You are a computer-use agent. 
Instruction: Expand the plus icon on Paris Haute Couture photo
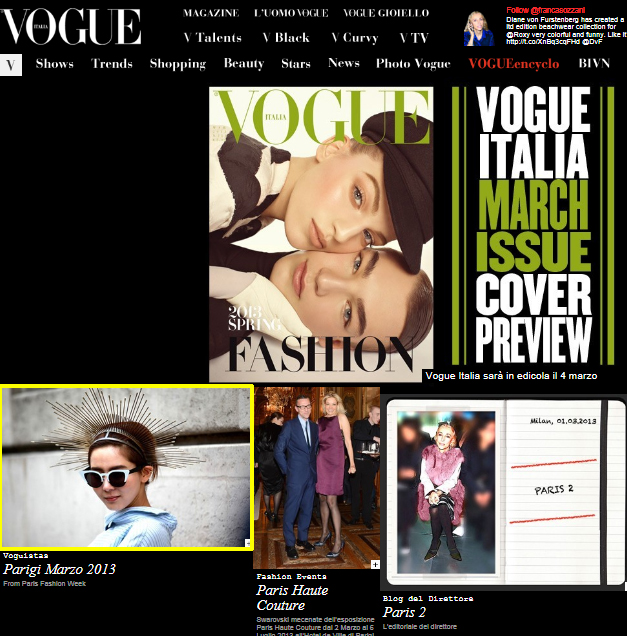click(x=375, y=564)
